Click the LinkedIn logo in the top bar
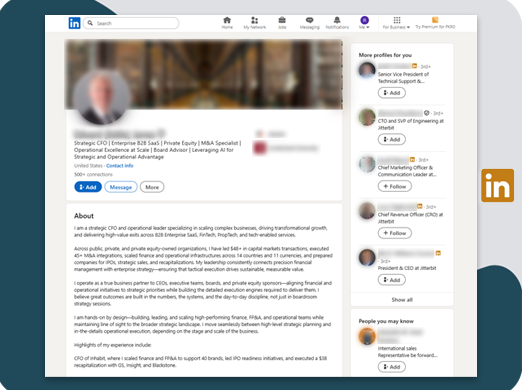The height and width of the screenshot is (390, 522). click(74, 23)
